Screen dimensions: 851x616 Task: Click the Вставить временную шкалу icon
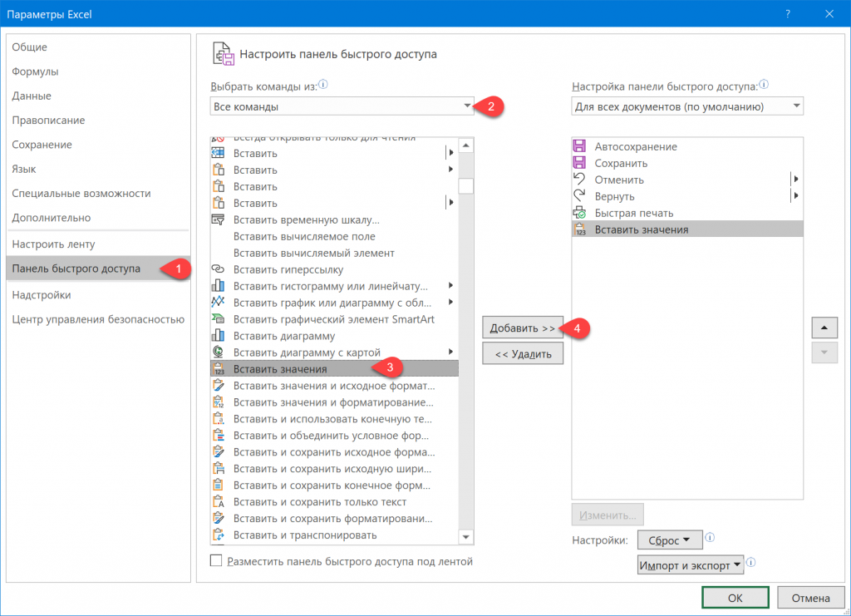click(219, 219)
